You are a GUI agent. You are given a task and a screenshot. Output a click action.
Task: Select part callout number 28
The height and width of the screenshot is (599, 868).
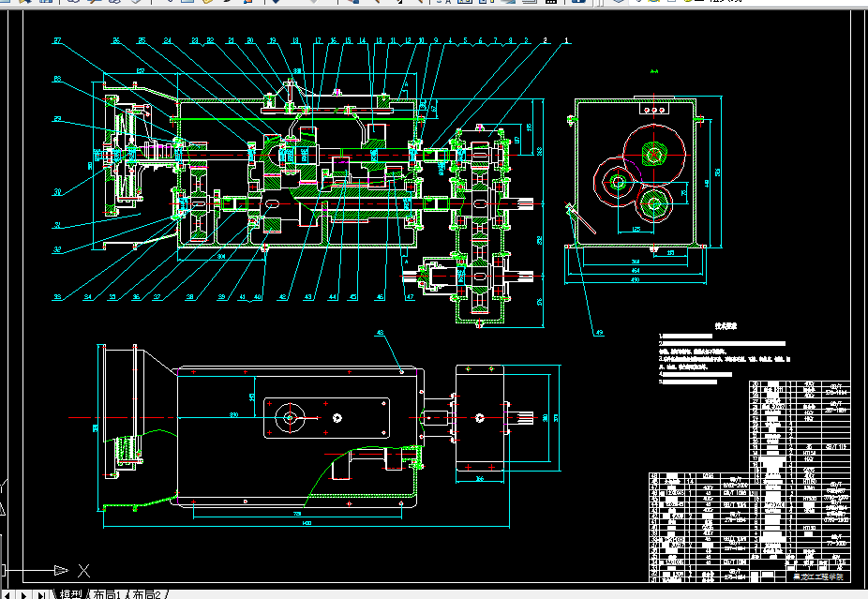click(x=57, y=79)
